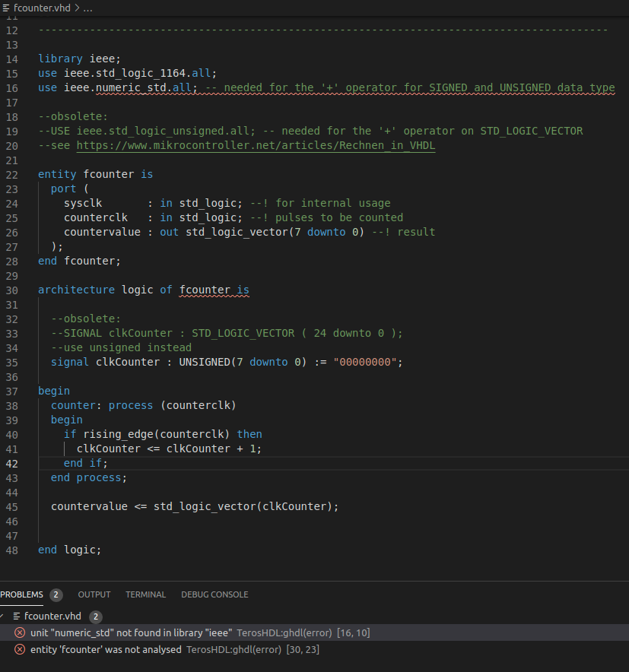Screen dimensions: 629x672
Task: Click the problem count badge next to PROBLEMS
Action: pos(56,594)
